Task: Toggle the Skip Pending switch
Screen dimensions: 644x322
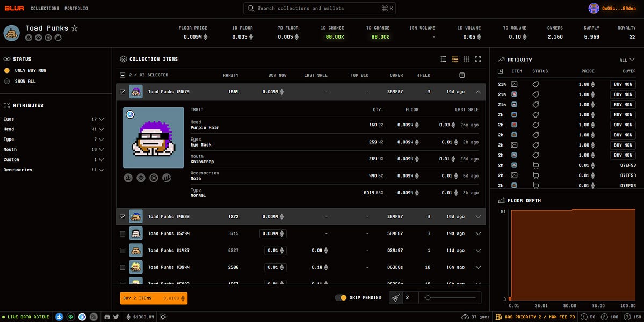Action: [340, 298]
